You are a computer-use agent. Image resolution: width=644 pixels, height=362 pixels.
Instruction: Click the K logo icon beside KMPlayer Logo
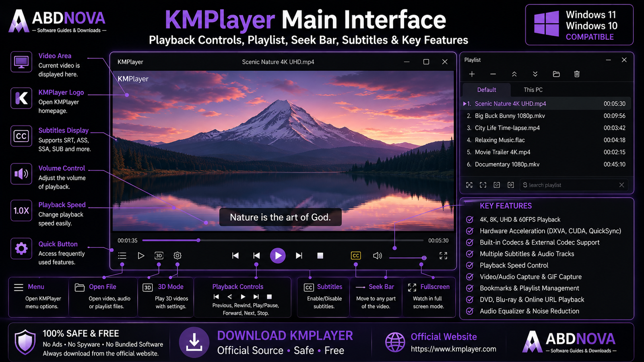[21, 98]
